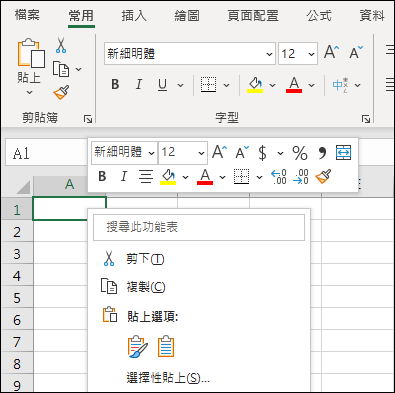The image size is (395, 393).
Task: Toggle Underline in the ribbon font group
Action: (x=162, y=85)
